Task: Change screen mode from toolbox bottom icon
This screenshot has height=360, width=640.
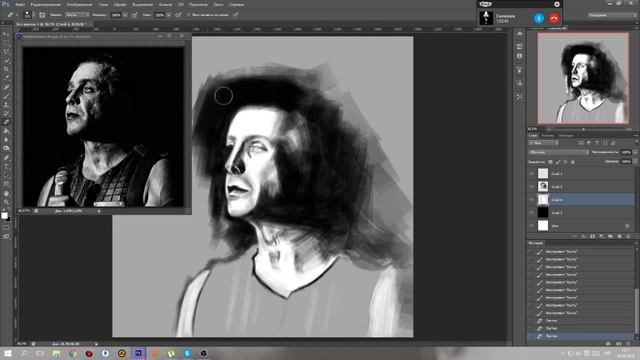Action: pos(6,236)
